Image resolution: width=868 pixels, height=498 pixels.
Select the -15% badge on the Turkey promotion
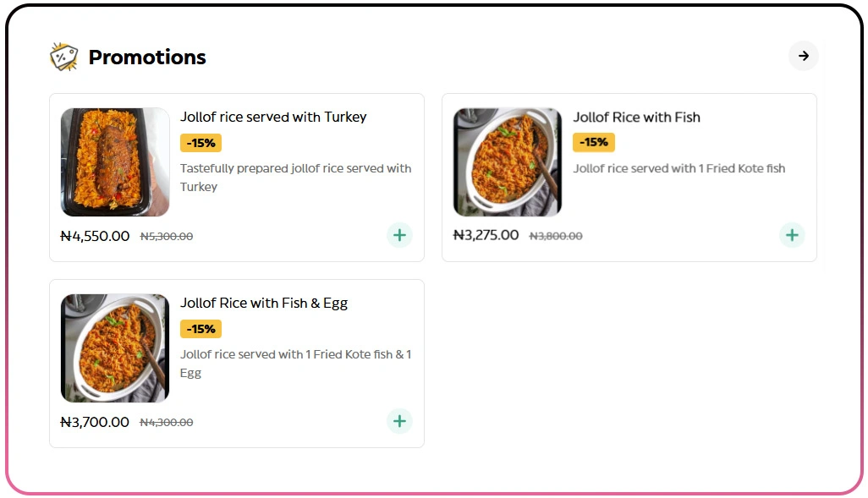201,143
